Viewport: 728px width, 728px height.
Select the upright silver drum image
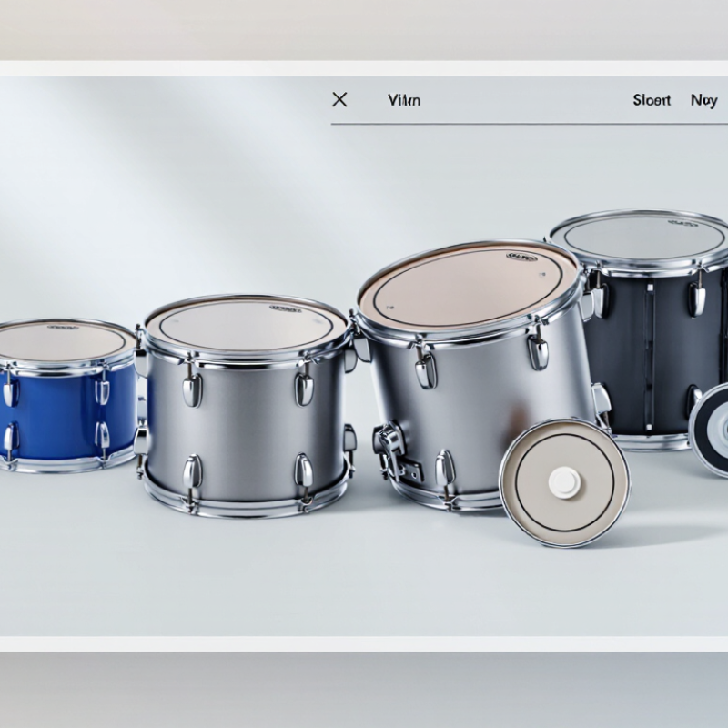coord(246,406)
